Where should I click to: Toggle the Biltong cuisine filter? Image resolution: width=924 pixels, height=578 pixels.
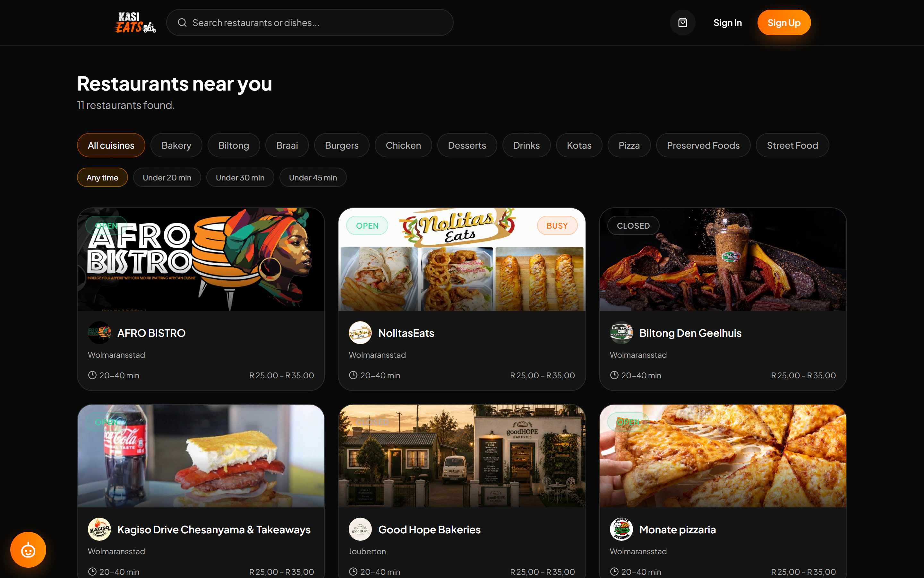point(234,145)
